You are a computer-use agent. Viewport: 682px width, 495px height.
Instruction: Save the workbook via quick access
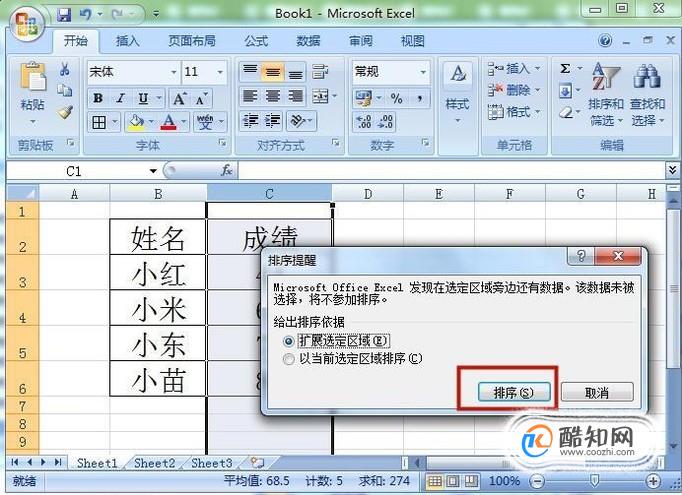[64, 15]
